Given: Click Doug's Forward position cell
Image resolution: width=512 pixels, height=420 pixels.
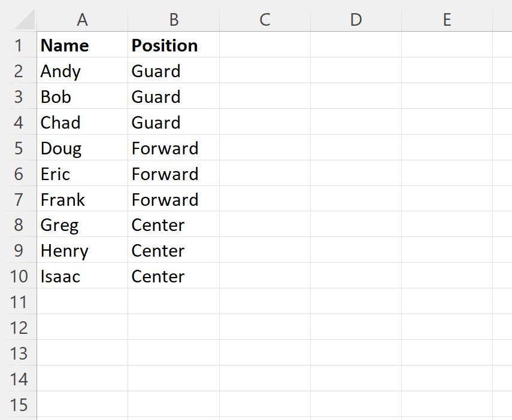Looking at the screenshot, I should point(174,148).
